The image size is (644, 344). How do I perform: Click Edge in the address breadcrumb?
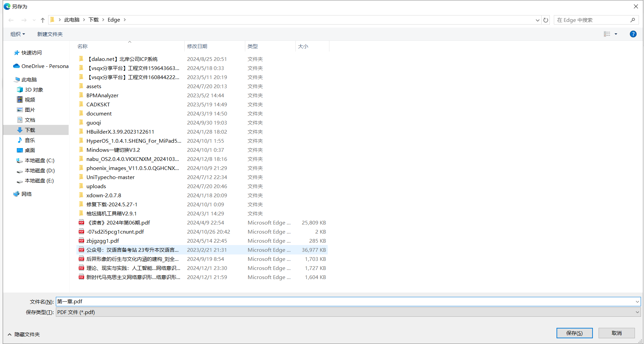pos(114,20)
